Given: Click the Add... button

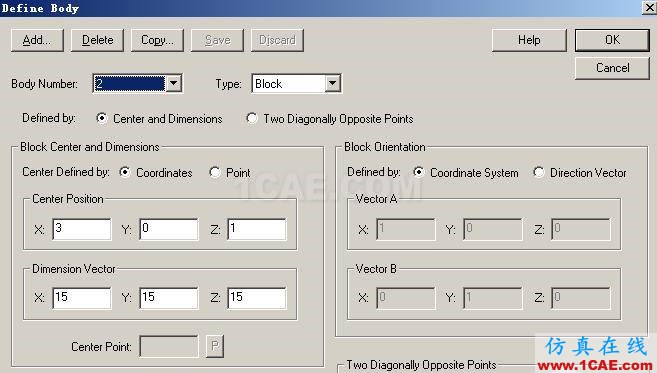Looking at the screenshot, I should 37,40.
